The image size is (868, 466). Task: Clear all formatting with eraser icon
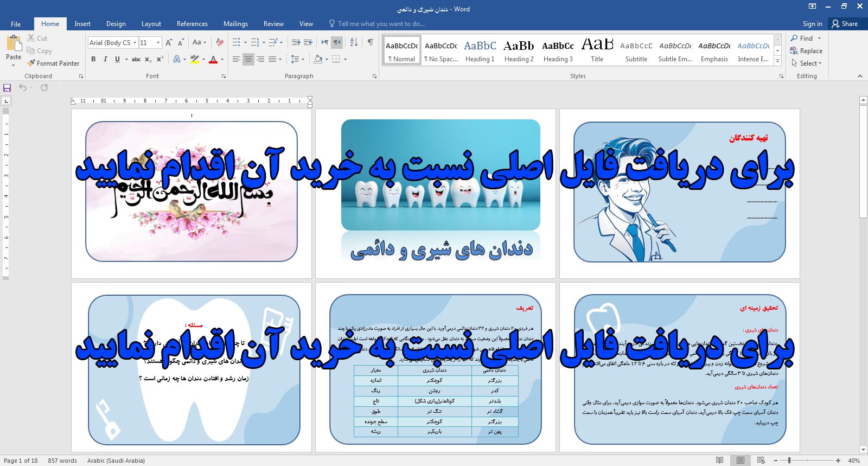pos(220,42)
